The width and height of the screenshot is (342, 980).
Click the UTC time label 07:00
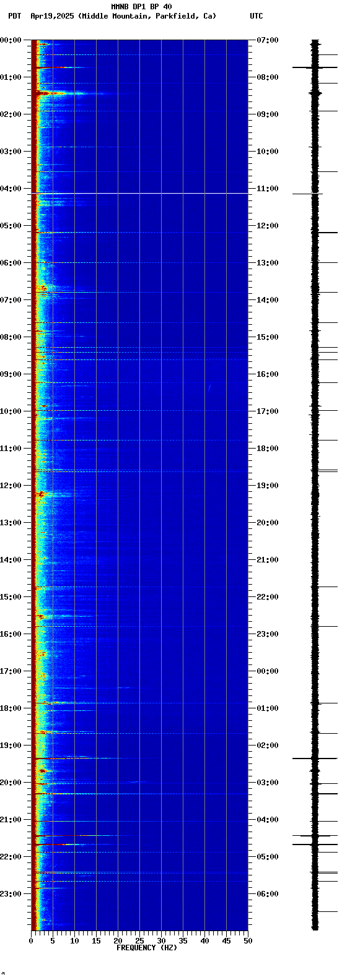click(x=268, y=40)
